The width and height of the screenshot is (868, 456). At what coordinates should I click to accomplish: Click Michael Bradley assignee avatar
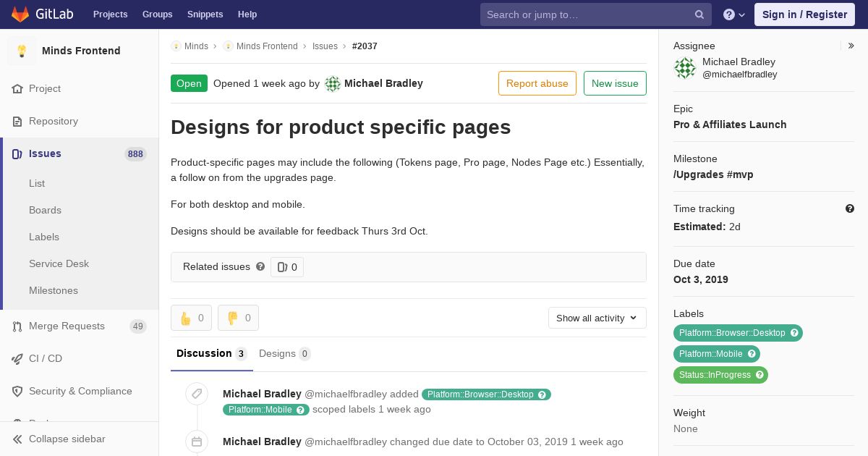coord(684,68)
